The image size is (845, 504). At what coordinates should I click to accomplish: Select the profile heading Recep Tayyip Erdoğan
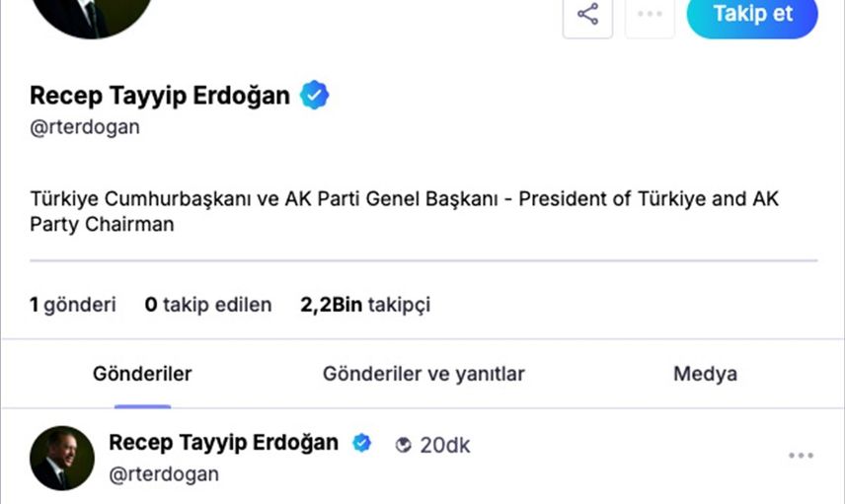tap(160, 96)
